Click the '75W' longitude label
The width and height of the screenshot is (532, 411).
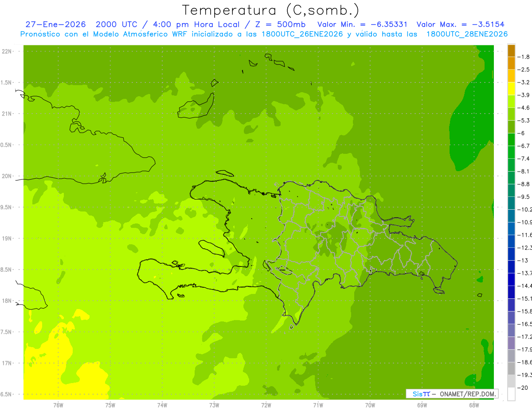coord(110,404)
